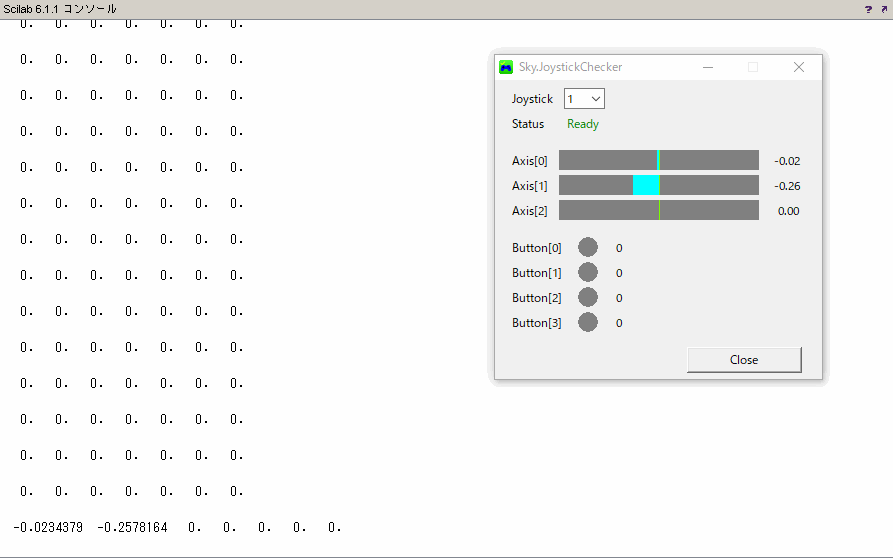Open the Joystick number dropdown
Screen dimensions: 893x558
[x=584, y=99]
